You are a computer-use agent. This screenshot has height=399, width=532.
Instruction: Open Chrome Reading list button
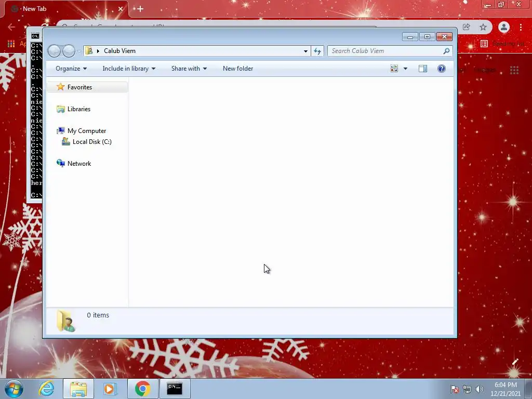[502, 44]
